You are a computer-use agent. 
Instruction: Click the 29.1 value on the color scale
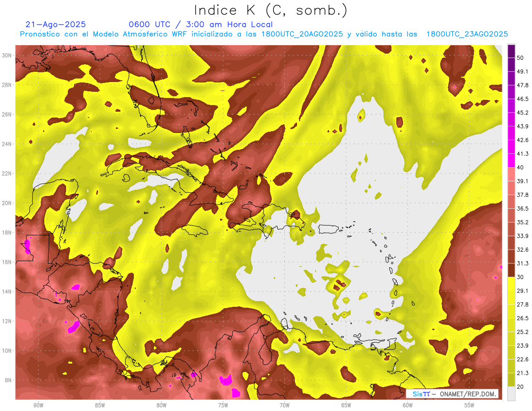coord(522,290)
